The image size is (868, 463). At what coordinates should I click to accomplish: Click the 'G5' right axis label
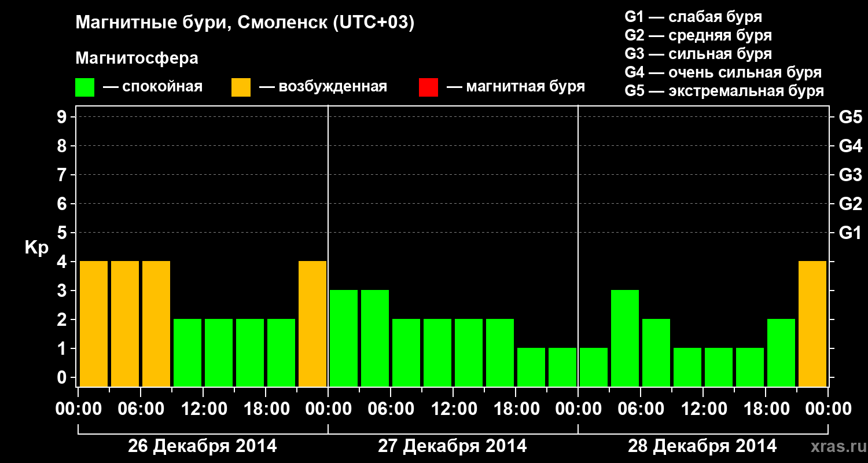point(850,117)
